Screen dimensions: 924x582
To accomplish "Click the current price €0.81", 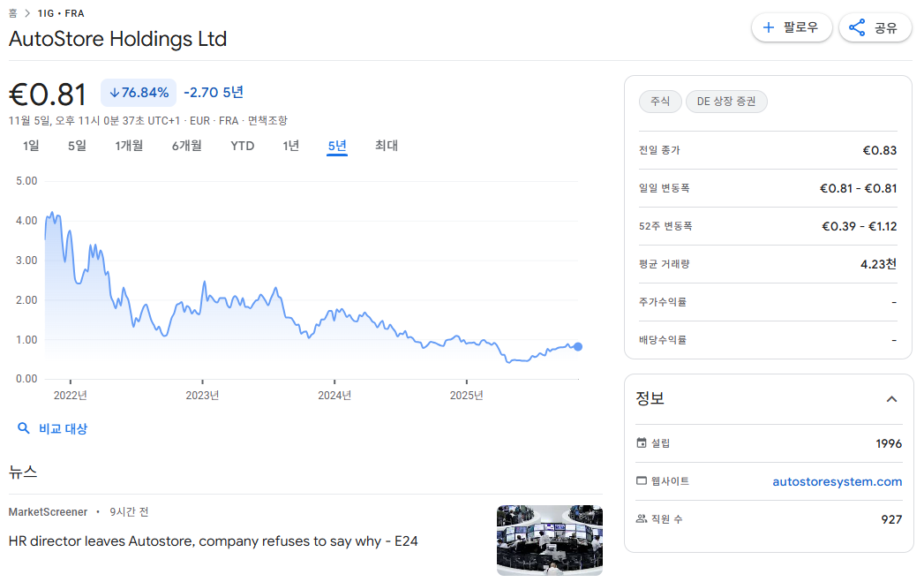I will tap(48, 94).
